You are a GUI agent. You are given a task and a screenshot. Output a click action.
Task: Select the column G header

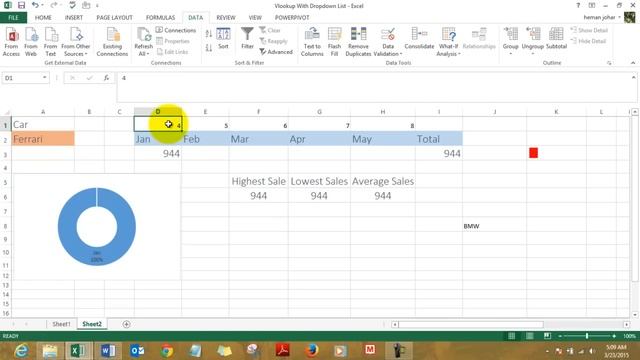(x=319, y=111)
